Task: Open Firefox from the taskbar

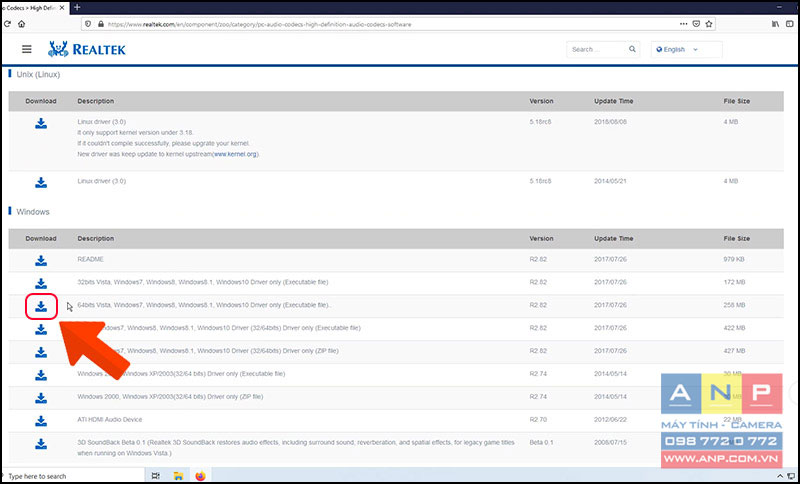Action: [x=201, y=476]
